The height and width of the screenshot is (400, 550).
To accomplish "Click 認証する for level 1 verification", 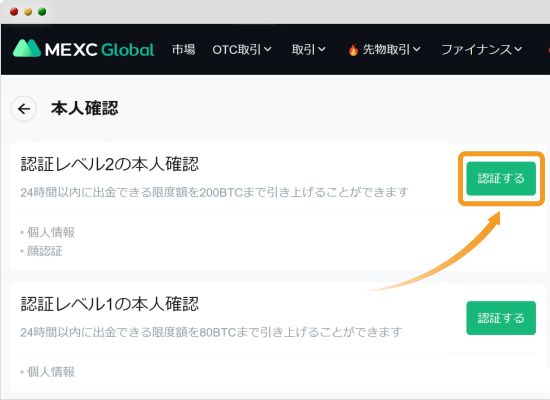I will click(x=501, y=318).
